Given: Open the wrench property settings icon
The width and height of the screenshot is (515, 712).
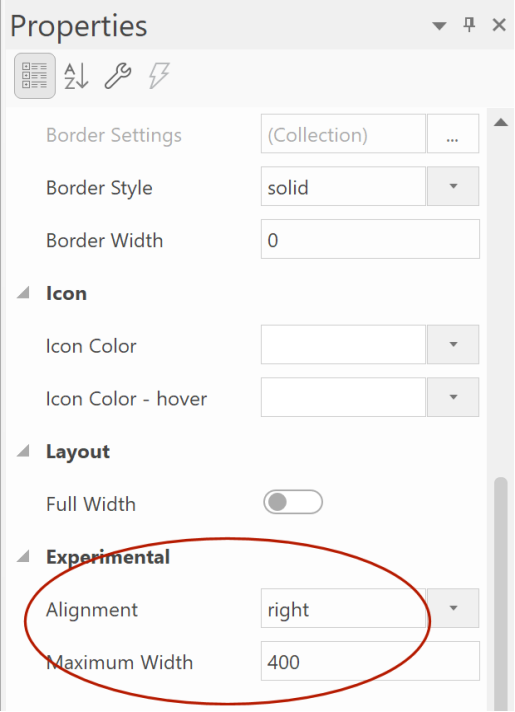Looking at the screenshot, I should (x=118, y=76).
